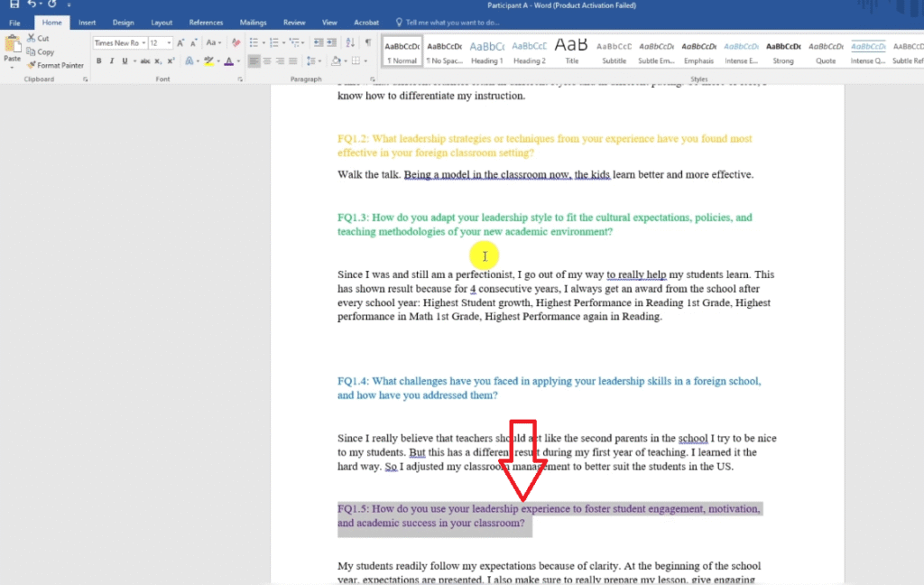The image size is (924, 585).
Task: Toggle Show/Hide paragraph marks
Action: (367, 42)
